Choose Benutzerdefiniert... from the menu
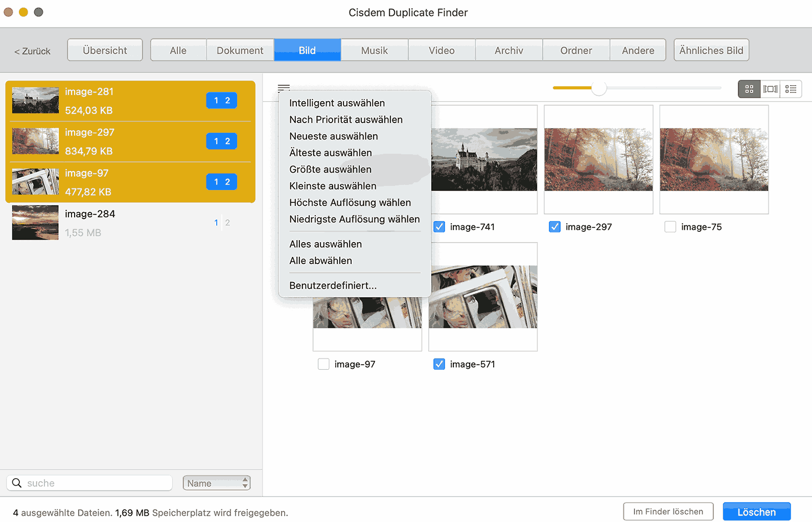 point(333,286)
